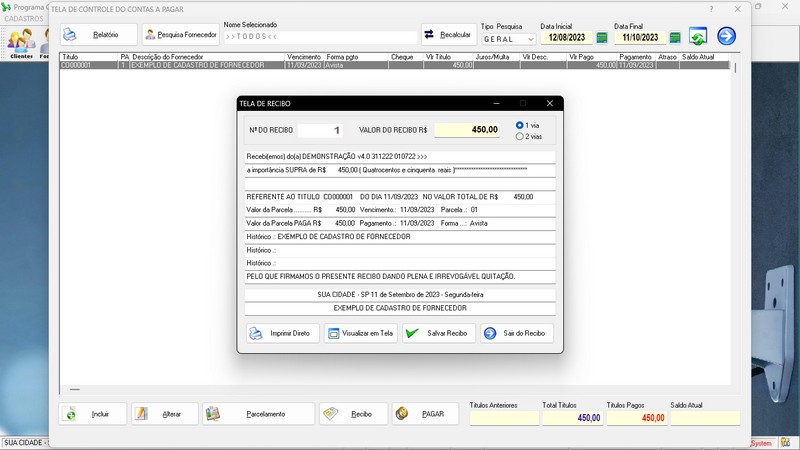Click the Vlr Pago column header

pos(591,57)
